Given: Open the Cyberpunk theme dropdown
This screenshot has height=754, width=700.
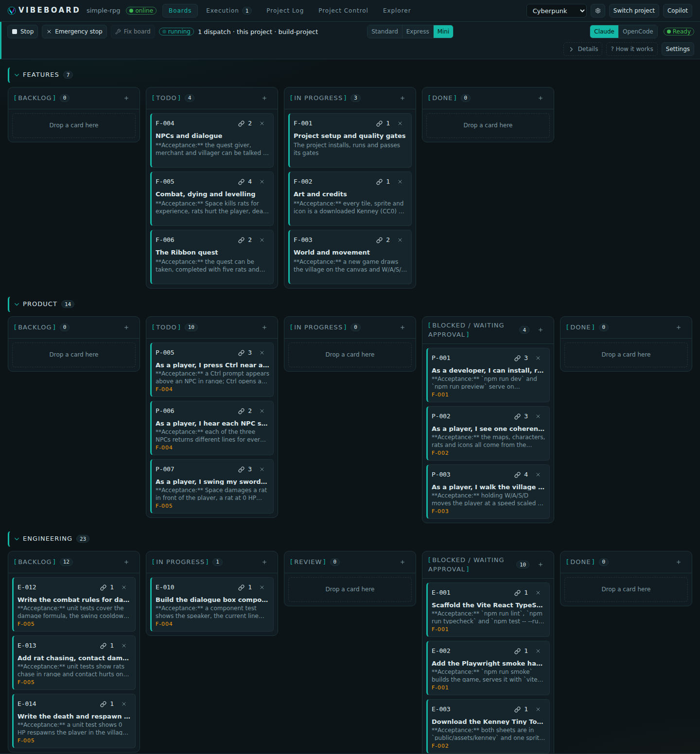Looking at the screenshot, I should (557, 11).
